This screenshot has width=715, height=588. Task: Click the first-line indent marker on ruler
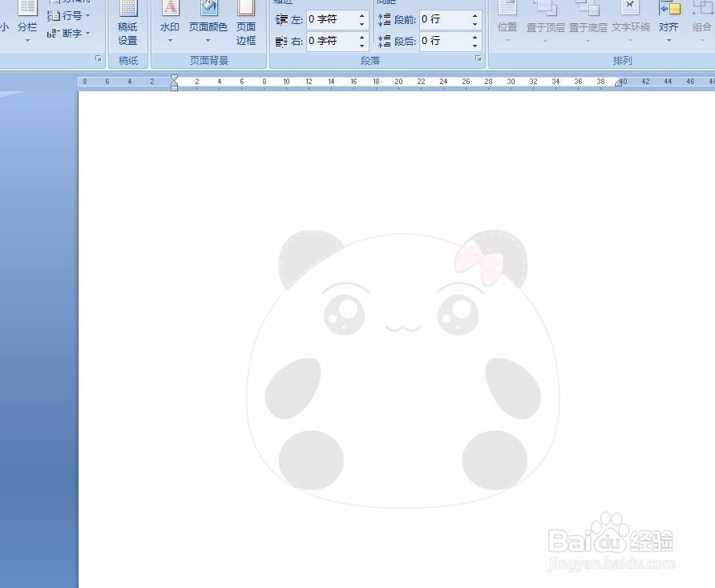click(174, 77)
